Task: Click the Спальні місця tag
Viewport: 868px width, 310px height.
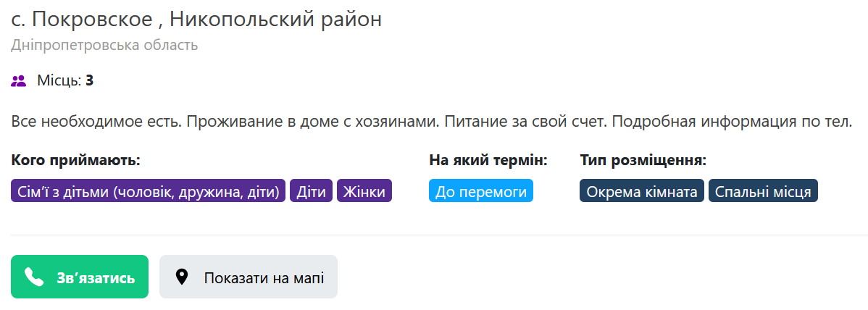Action: [763, 191]
